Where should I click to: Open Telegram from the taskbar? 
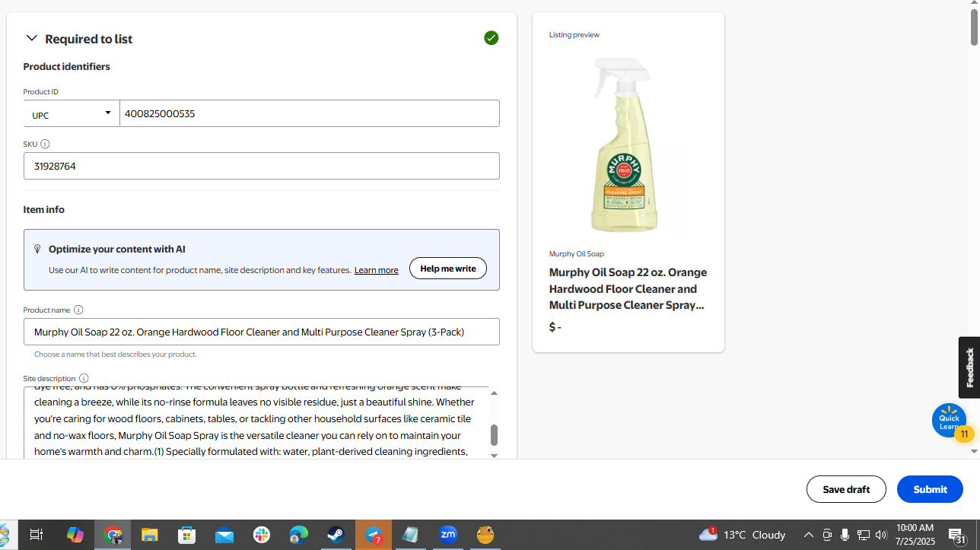point(374,535)
